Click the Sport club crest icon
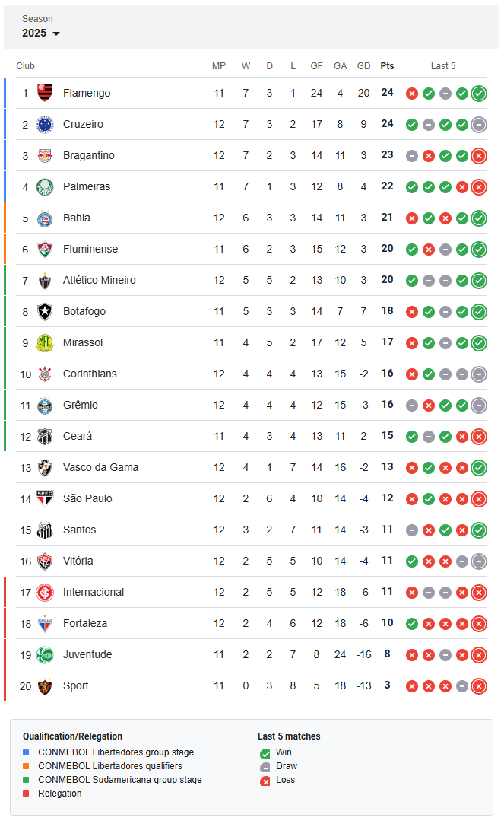The height and width of the screenshot is (827, 504). [45, 686]
